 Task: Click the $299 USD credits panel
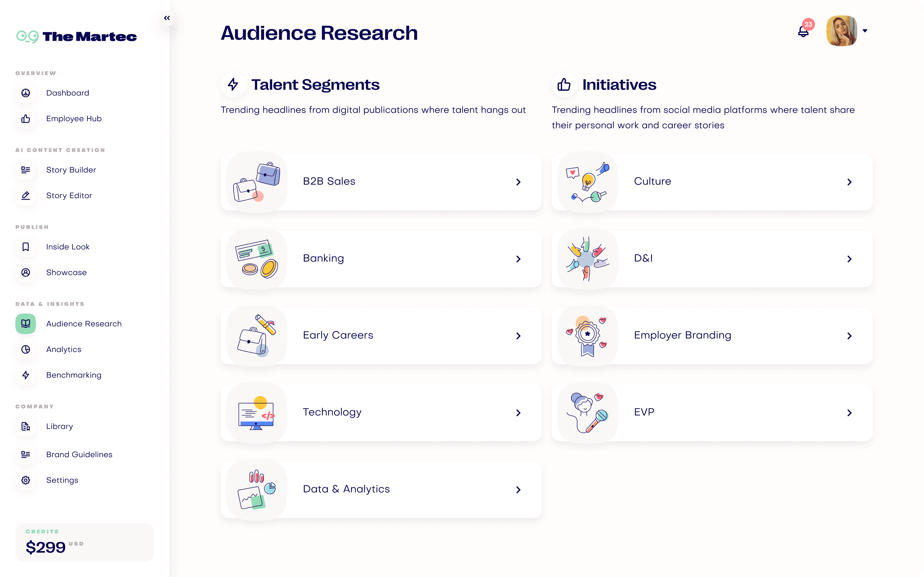coord(84,542)
